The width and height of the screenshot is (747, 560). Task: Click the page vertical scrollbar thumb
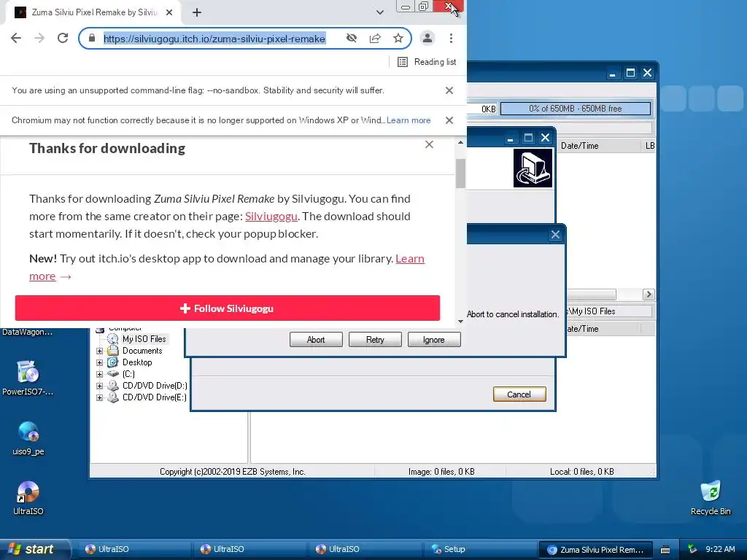460,174
